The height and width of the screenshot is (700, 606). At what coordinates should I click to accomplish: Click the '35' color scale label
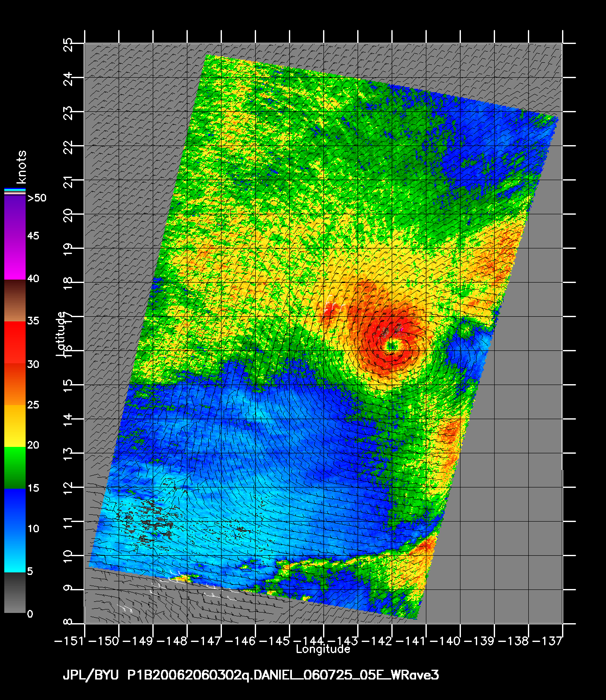click(33, 321)
